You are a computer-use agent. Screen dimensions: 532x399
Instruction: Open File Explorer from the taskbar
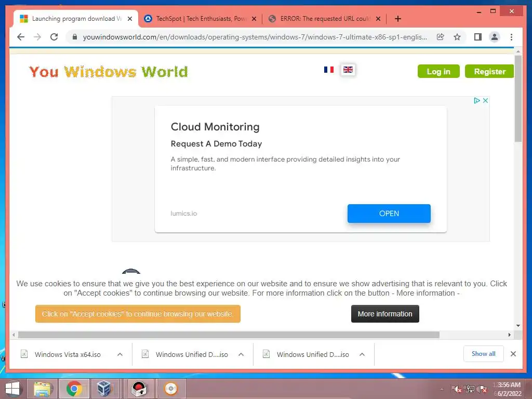point(43,389)
